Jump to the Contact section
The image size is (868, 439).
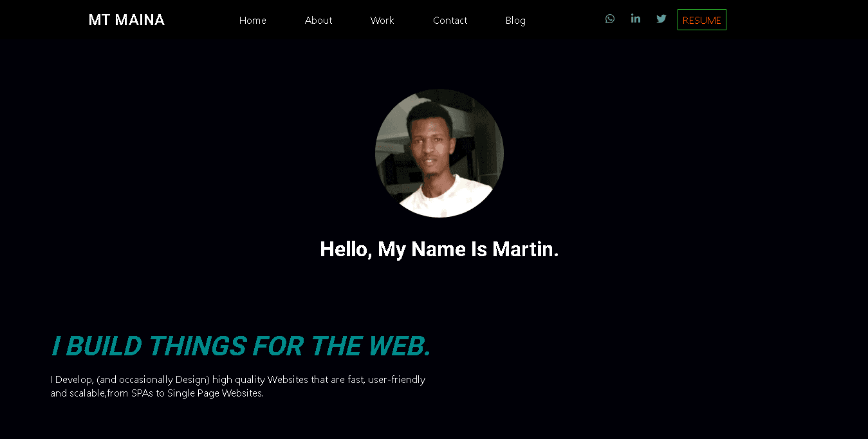[450, 21]
